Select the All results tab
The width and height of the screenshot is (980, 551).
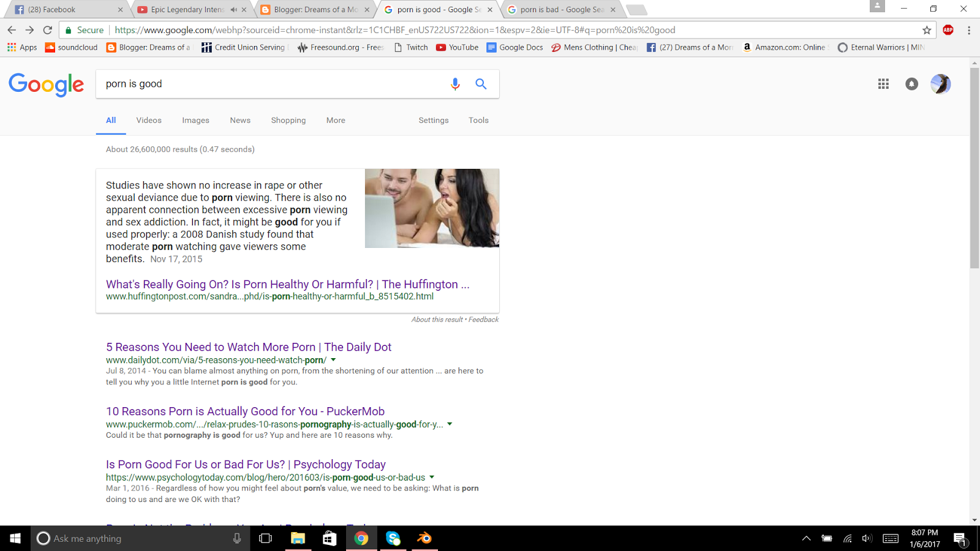click(x=111, y=120)
